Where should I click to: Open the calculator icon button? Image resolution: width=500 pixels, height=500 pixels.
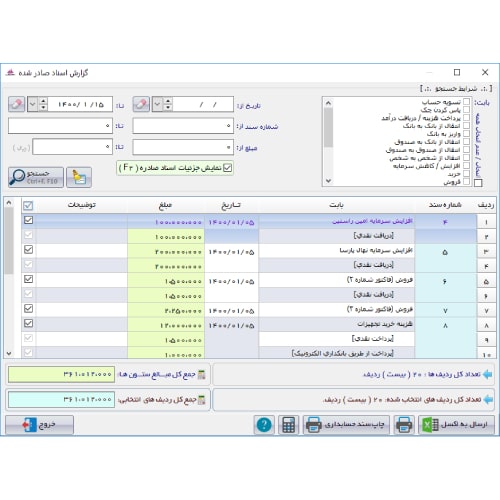[289, 425]
